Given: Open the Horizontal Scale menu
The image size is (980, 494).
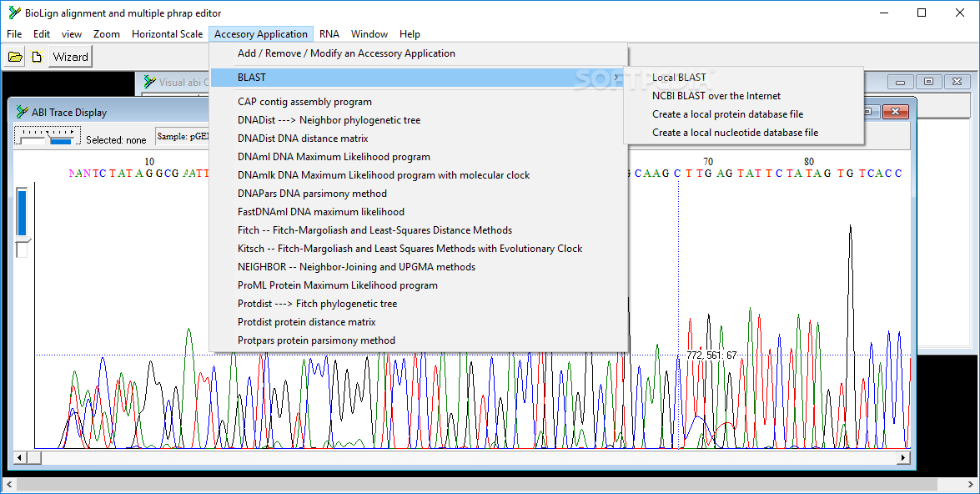Looking at the screenshot, I should pos(168,33).
